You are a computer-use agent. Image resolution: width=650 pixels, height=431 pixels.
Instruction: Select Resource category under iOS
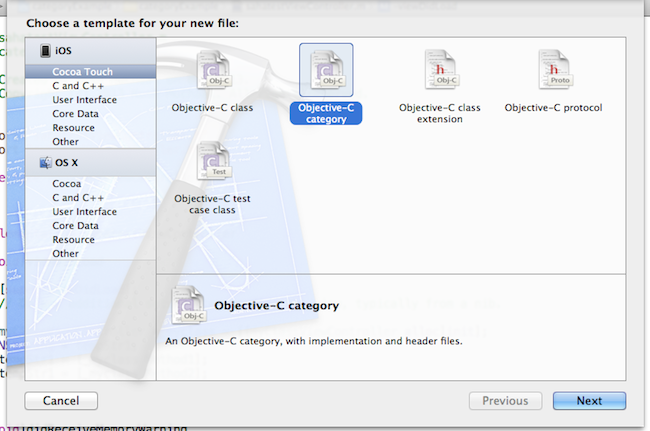(90, 128)
